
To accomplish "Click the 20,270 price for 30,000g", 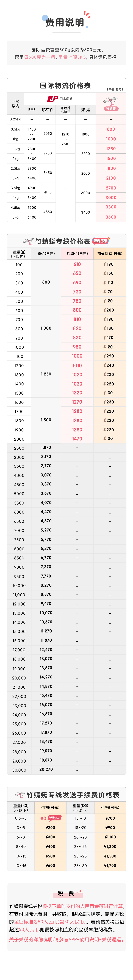I will coord(46,769).
